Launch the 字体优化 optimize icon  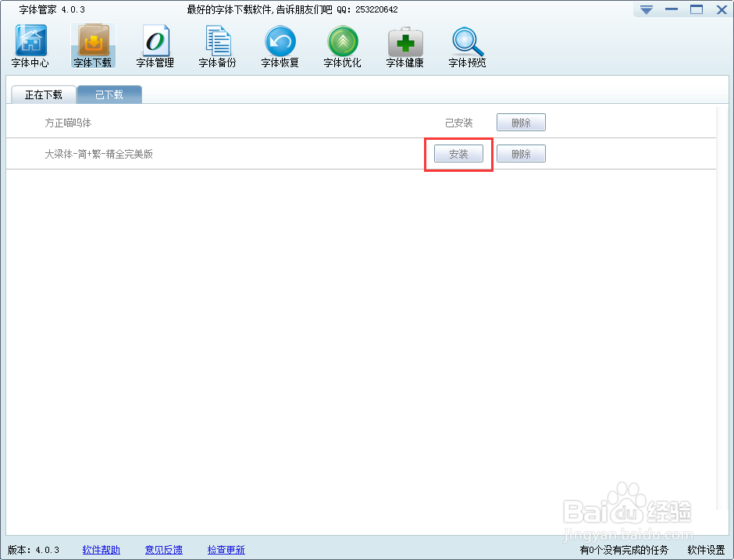pyautogui.click(x=342, y=46)
